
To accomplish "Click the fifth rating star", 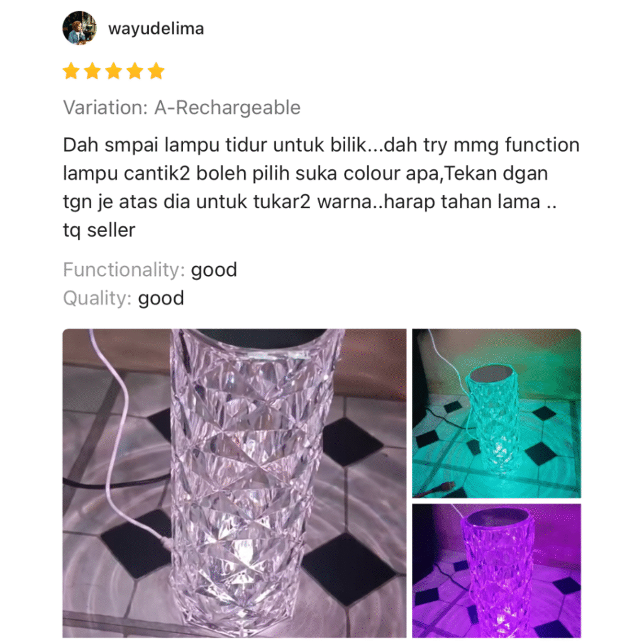I will pos(156,71).
